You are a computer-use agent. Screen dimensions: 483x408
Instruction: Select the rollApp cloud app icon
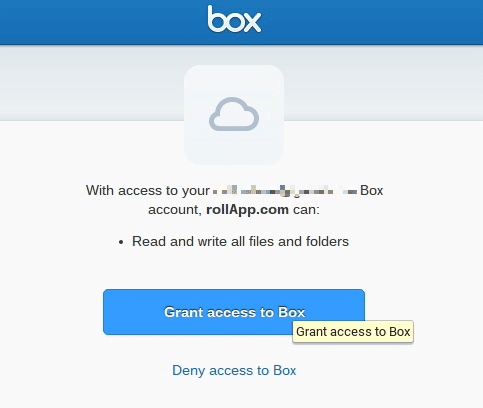pos(234,115)
